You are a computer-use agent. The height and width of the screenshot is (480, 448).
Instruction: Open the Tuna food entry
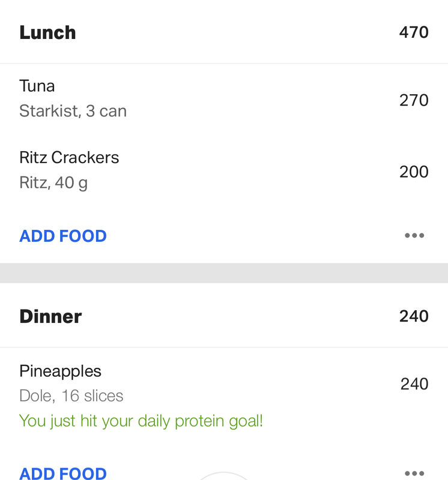pos(224,99)
